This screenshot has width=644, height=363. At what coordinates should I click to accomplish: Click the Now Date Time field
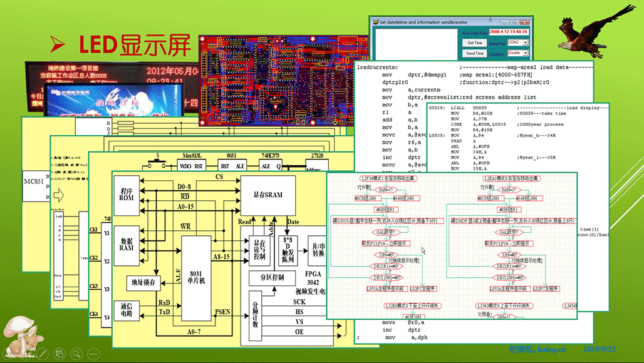509,31
